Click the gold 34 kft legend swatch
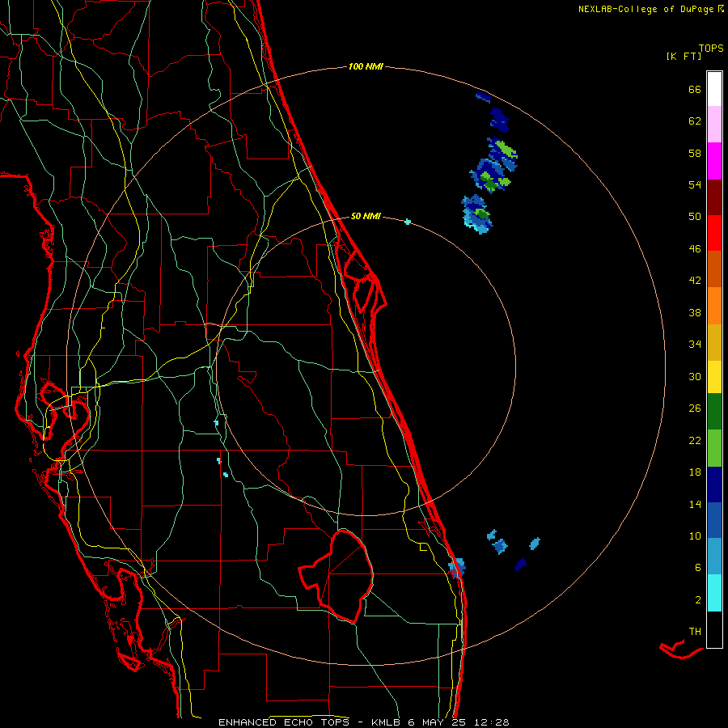Screen dimensions: 728x728 tap(714, 342)
